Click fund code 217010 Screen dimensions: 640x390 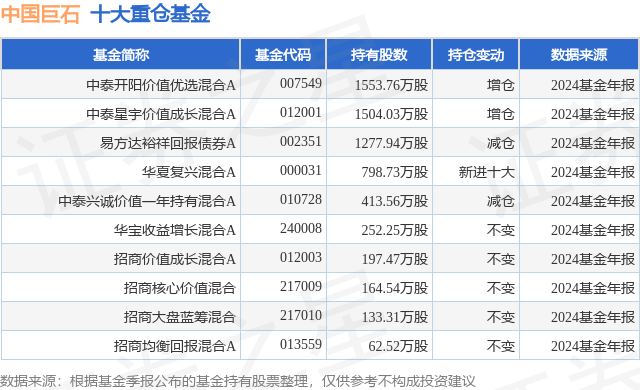pos(301,315)
